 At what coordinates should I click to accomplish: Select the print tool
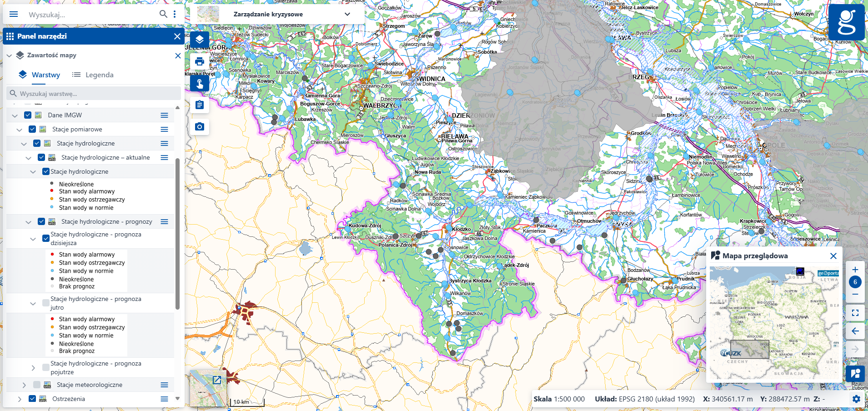(x=199, y=61)
